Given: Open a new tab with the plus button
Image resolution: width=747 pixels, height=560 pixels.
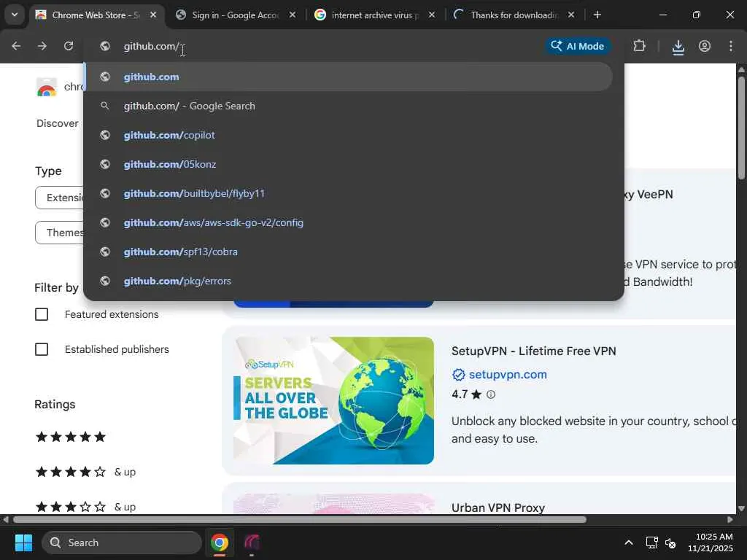Looking at the screenshot, I should 597,15.
